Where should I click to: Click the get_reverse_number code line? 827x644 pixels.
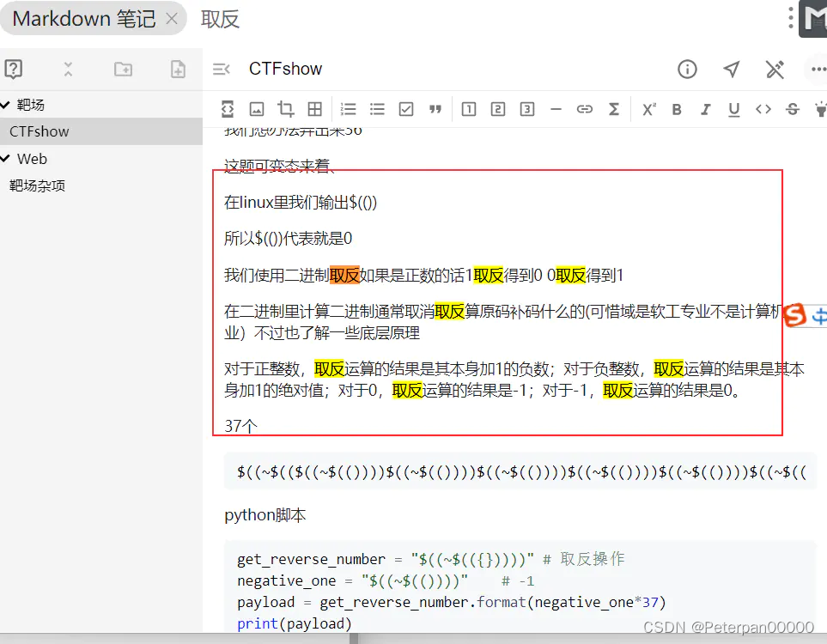(430, 559)
